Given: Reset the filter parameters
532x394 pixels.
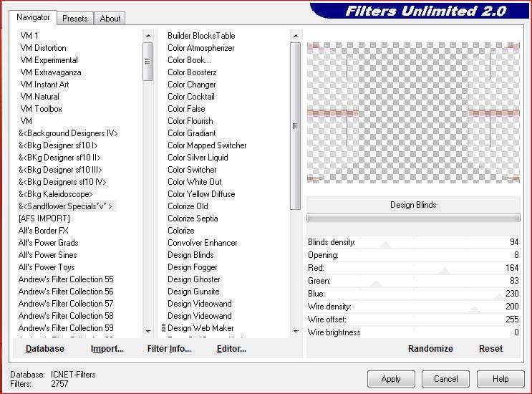Looking at the screenshot, I should click(x=490, y=349).
